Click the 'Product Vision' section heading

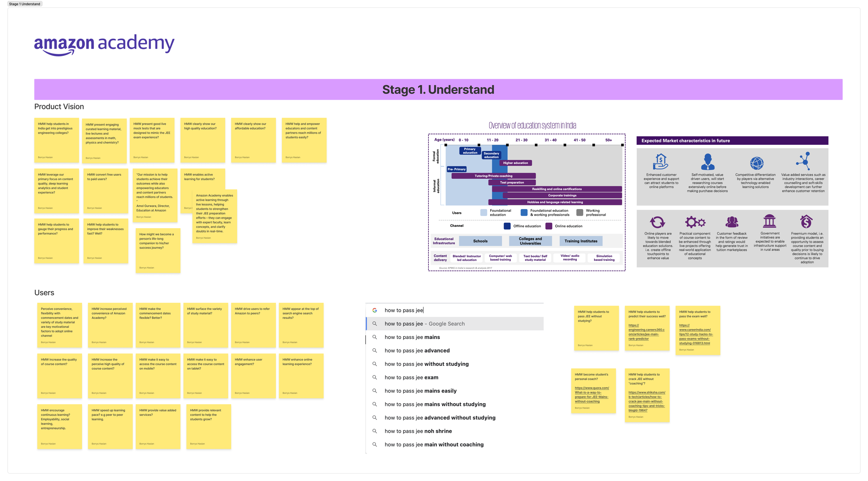(59, 107)
